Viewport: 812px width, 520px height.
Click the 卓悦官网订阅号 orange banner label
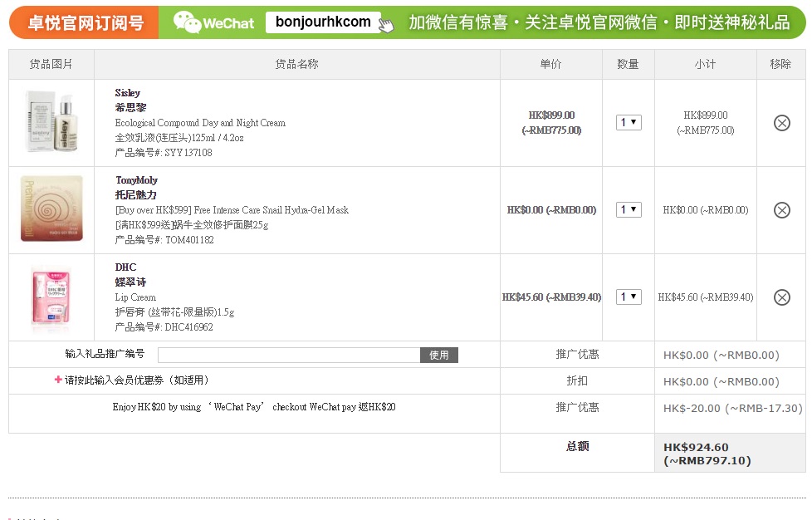85,22
